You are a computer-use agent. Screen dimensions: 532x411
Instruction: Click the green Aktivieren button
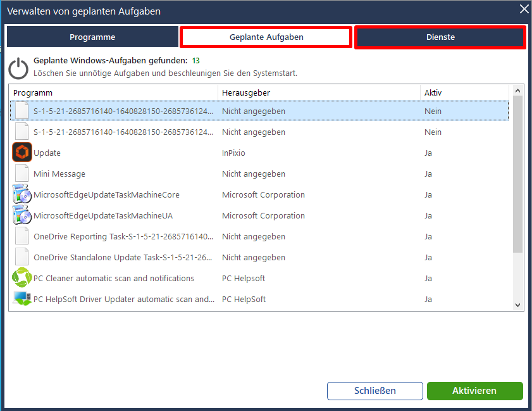point(474,391)
